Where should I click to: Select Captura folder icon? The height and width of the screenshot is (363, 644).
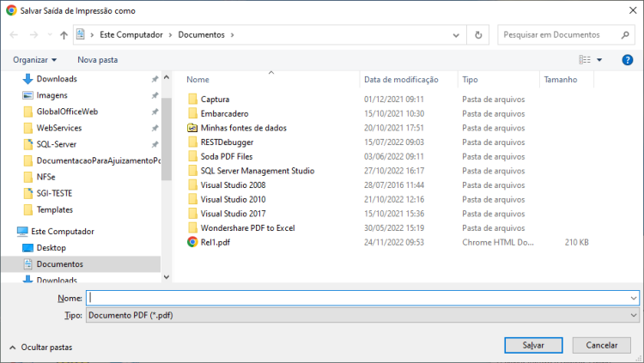coord(192,99)
